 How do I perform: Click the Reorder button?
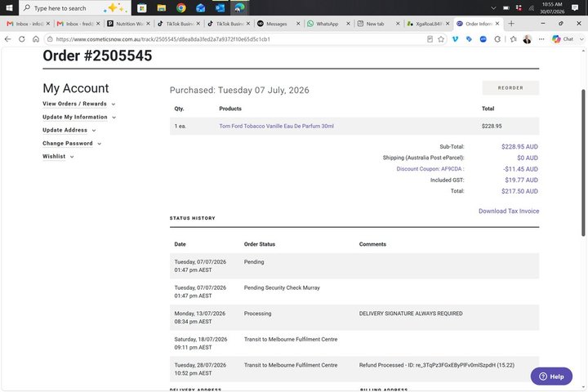[510, 87]
